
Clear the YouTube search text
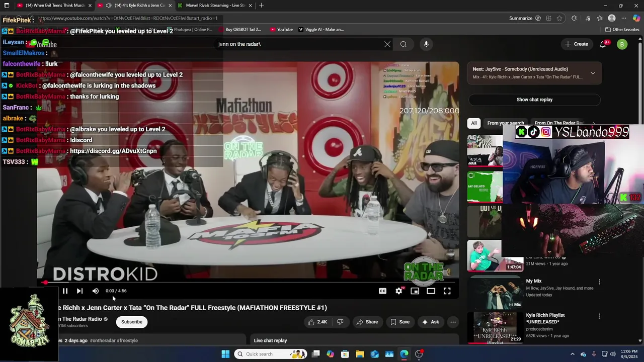click(387, 44)
